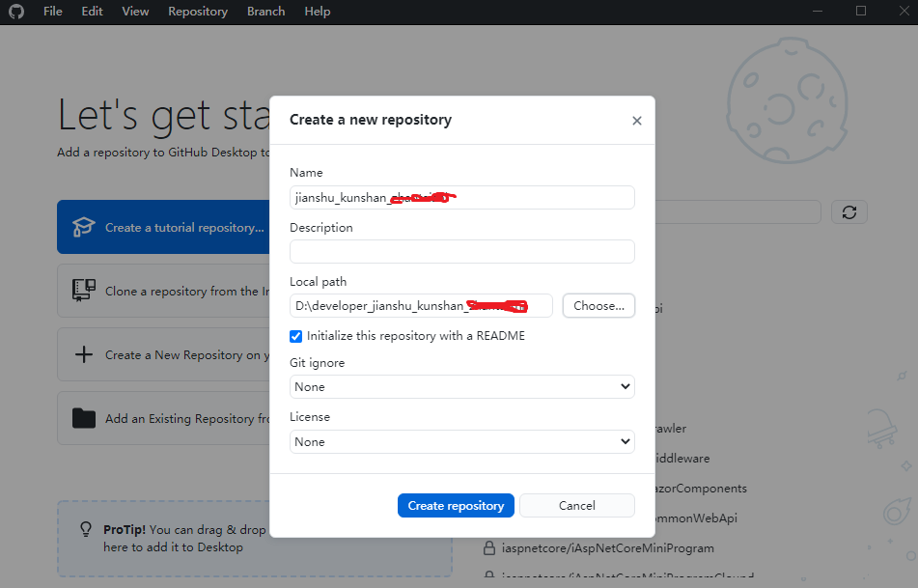
Task: Click the repository filter box behind the dialog
Action: coord(738,212)
